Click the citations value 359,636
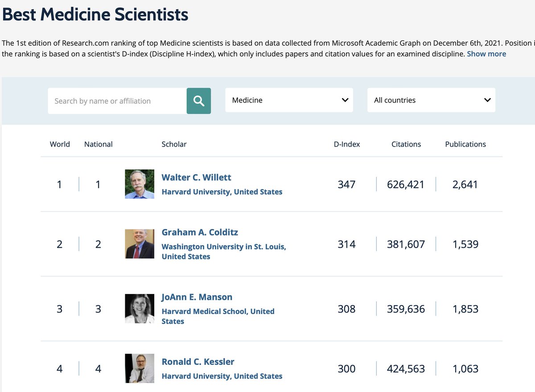This screenshot has width=535, height=392. click(x=406, y=309)
